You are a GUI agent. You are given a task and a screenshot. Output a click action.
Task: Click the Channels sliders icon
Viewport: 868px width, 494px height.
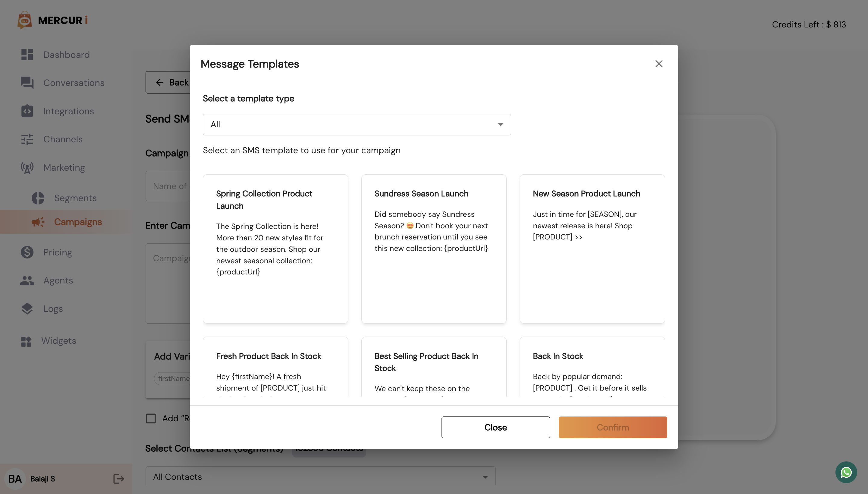click(x=27, y=139)
